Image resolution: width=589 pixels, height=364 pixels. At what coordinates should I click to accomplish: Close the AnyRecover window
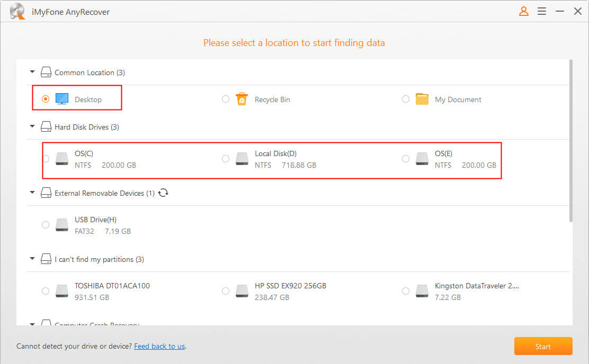577,11
